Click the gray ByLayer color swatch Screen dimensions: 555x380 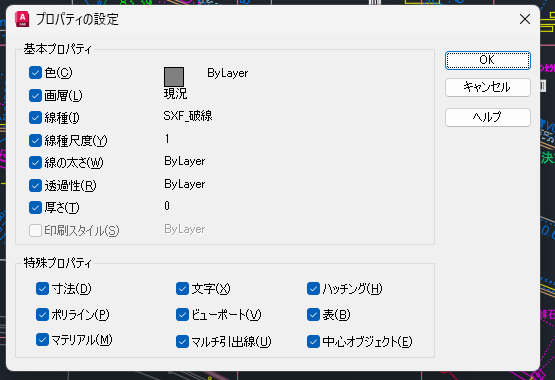(174, 76)
